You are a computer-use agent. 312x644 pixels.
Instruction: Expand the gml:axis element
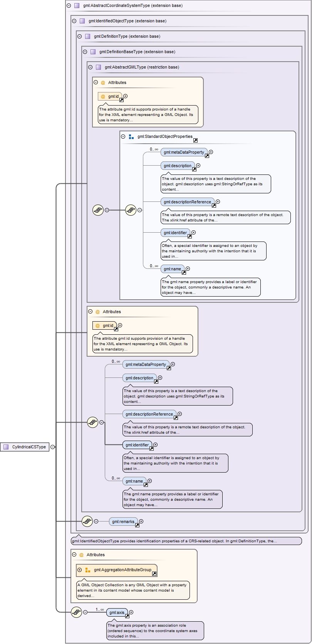[x=131, y=612]
